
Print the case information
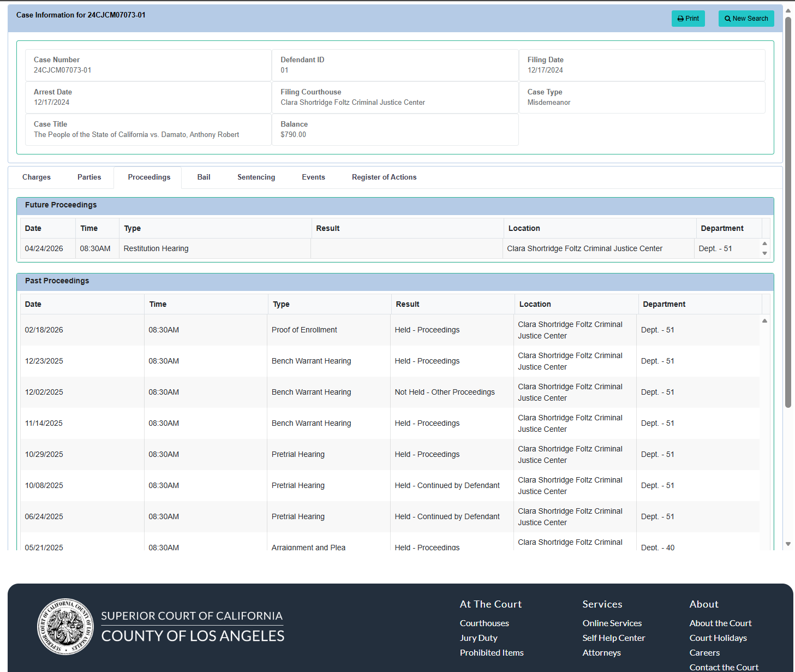(x=688, y=18)
